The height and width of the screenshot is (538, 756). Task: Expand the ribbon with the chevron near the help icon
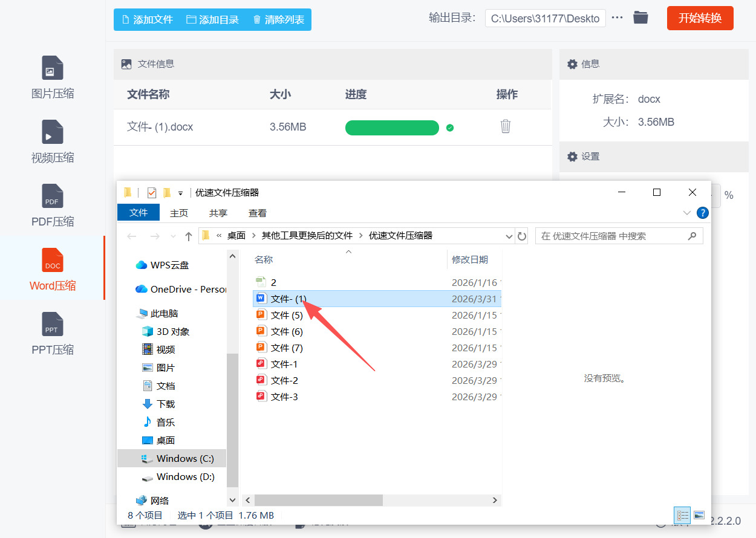click(686, 213)
